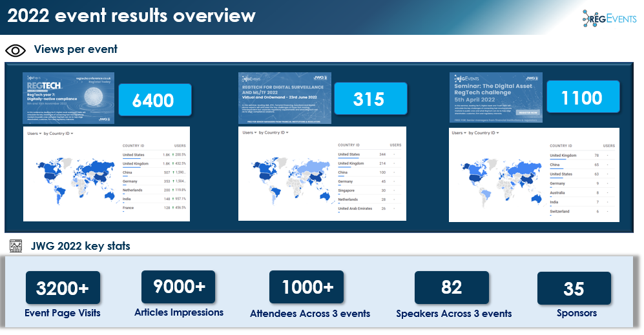644x335 pixels.
Task: Open the RegTech for Digital Surveillance banner
Action: coord(285,98)
